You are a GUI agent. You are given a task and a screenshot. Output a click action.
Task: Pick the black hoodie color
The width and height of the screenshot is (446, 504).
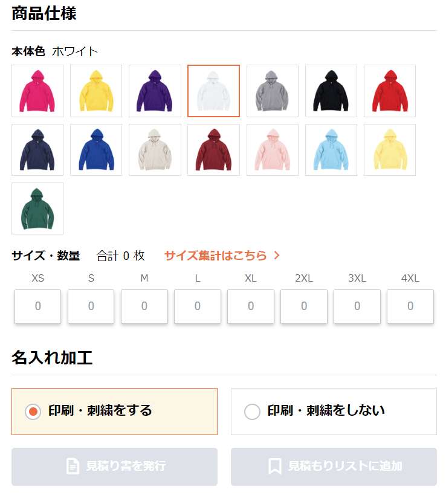point(331,91)
